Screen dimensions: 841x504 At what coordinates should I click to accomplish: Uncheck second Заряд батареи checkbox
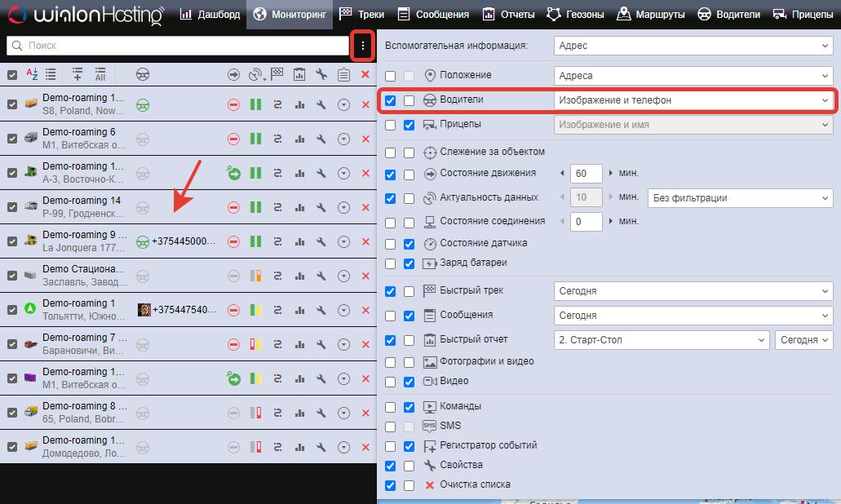409,263
